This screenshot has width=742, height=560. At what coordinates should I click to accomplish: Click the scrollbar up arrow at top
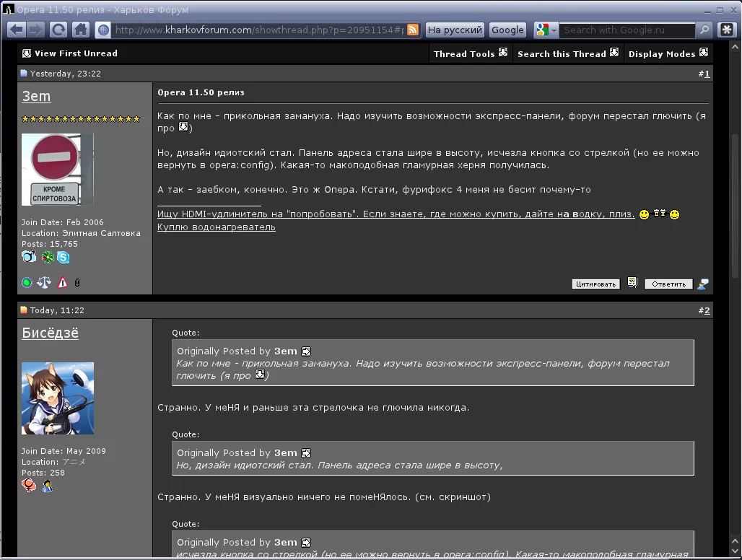(x=735, y=48)
